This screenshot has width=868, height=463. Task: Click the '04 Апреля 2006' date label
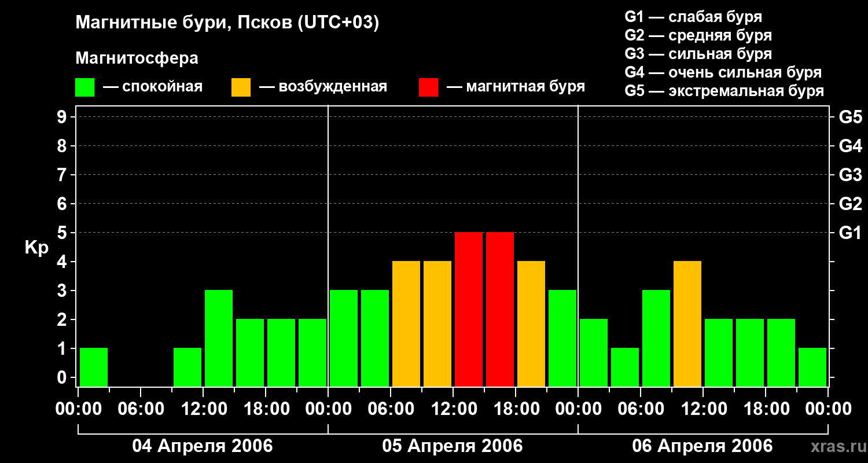tap(203, 446)
